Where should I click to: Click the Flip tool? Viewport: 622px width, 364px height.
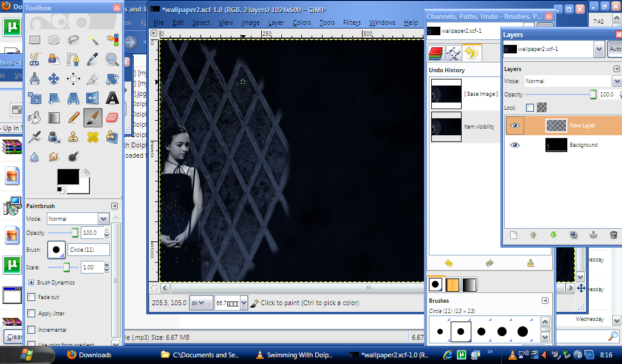coord(93,98)
